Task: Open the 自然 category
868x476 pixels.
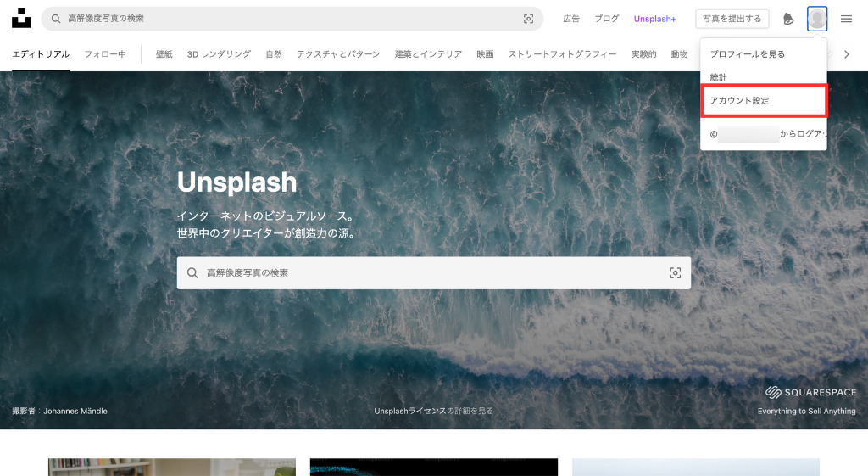Action: (x=274, y=54)
